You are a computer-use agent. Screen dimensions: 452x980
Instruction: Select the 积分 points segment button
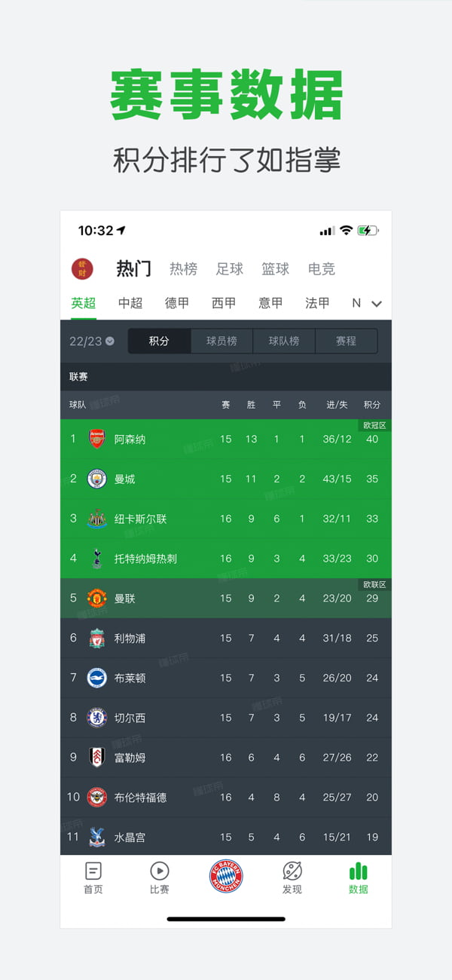click(x=159, y=341)
